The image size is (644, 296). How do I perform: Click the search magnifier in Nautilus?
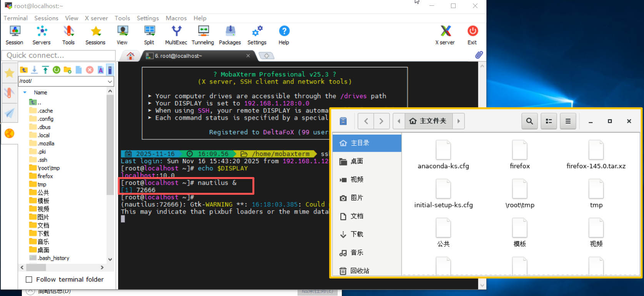click(x=529, y=121)
